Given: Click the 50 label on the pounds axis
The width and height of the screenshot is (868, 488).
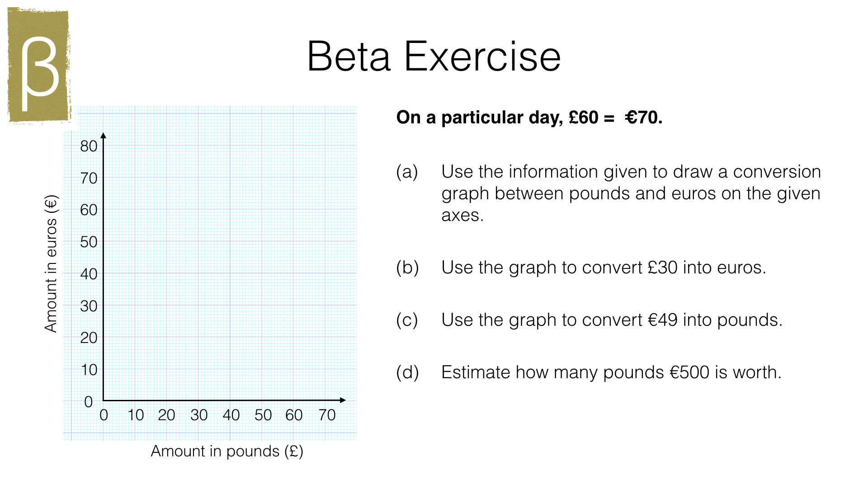Looking at the screenshot, I should click(x=263, y=415).
